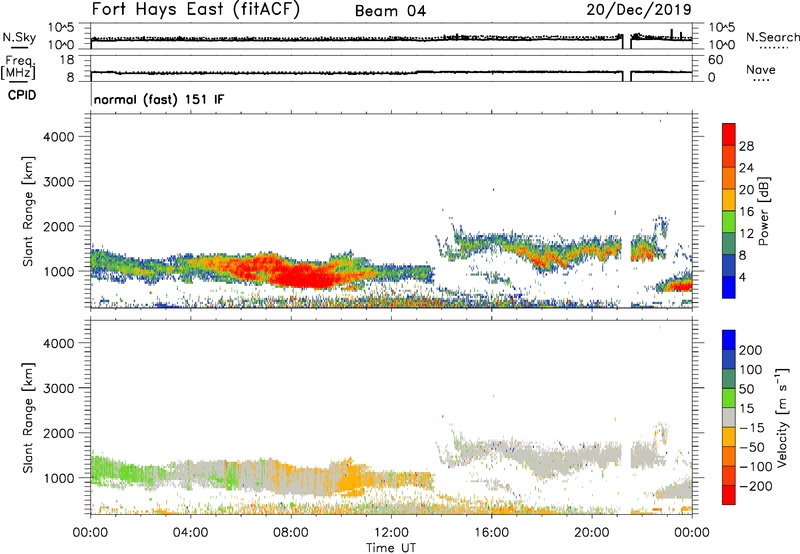The width and height of the screenshot is (800, 554).
Task: Click the '16:00' time axis tick label
Action: pyautogui.click(x=491, y=533)
